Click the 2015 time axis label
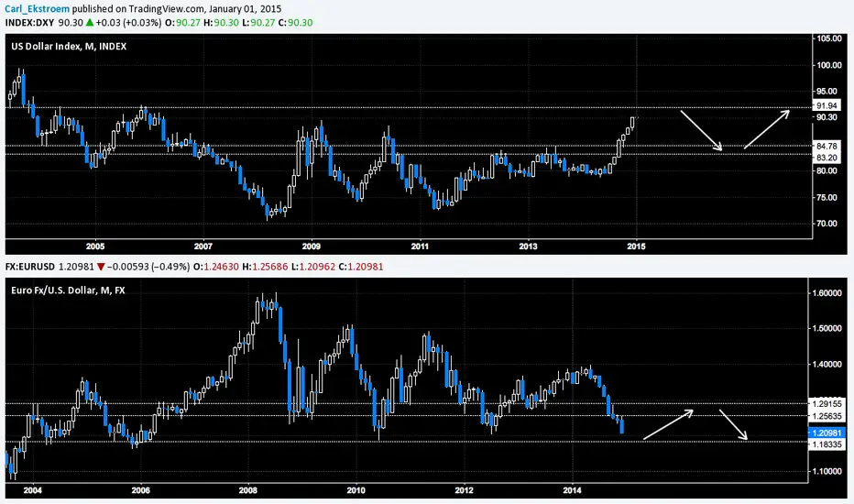Viewport: 854px width, 504px height. tap(636, 247)
